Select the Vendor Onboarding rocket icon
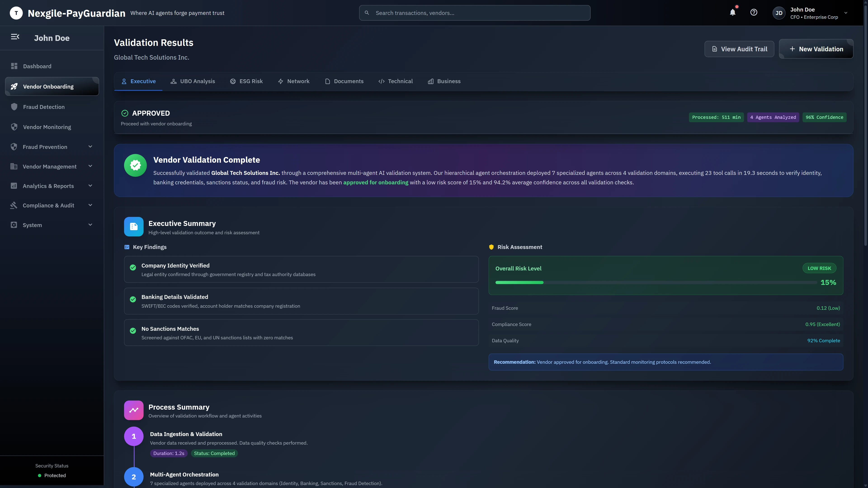The height and width of the screenshot is (488, 868). point(14,86)
